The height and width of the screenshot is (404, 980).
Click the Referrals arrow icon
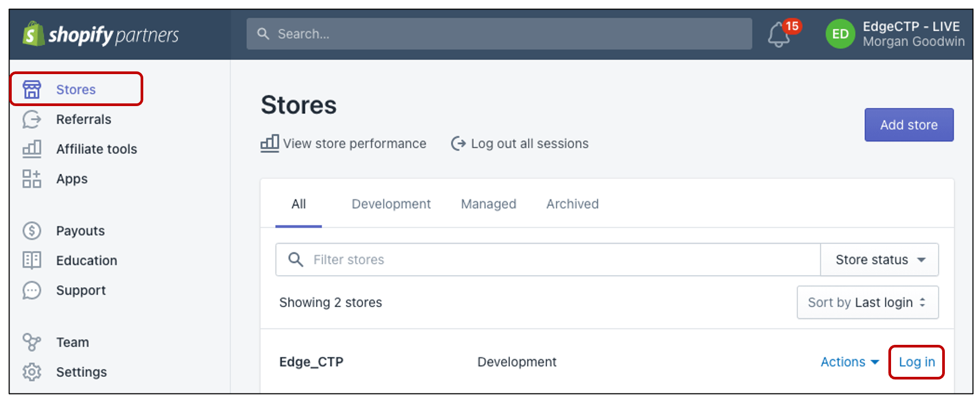[32, 119]
